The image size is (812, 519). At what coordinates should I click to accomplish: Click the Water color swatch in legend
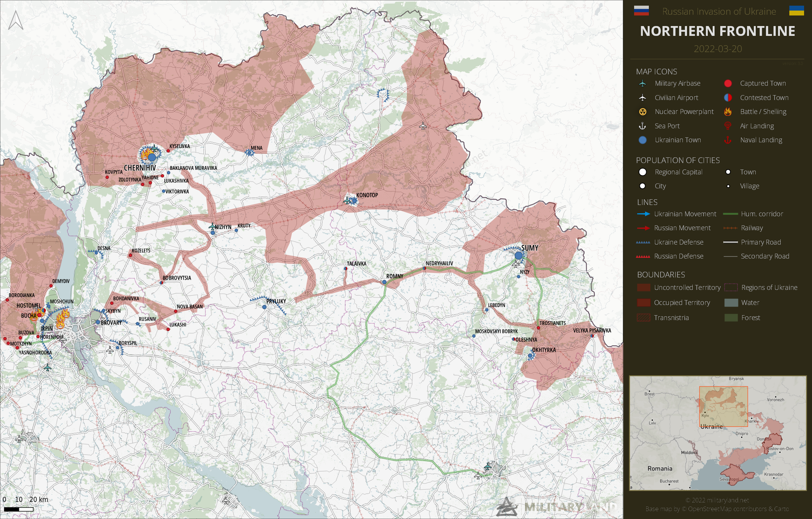[731, 303]
